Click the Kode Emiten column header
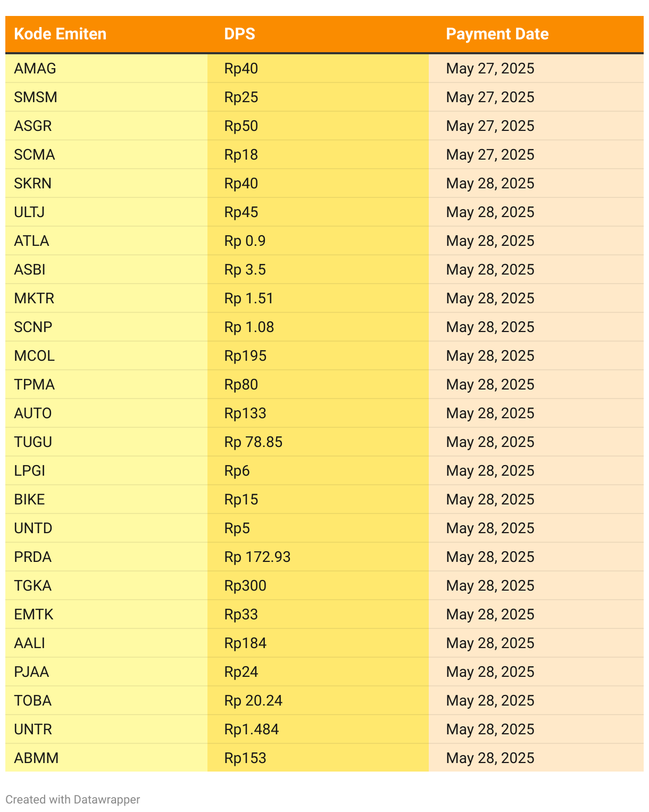The image size is (649, 812). [60, 34]
